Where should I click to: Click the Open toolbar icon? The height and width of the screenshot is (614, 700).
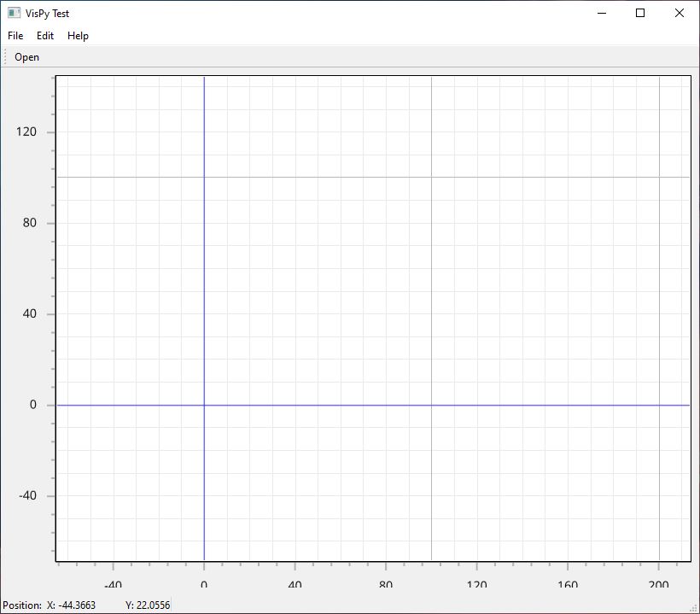pos(26,56)
